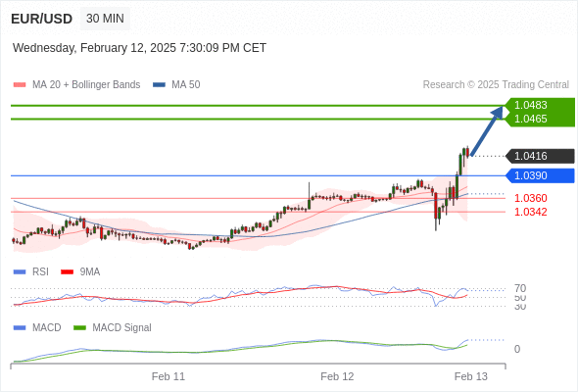Click the Research Trading Central copyright text
This screenshot has height=392, width=578.
click(x=496, y=85)
